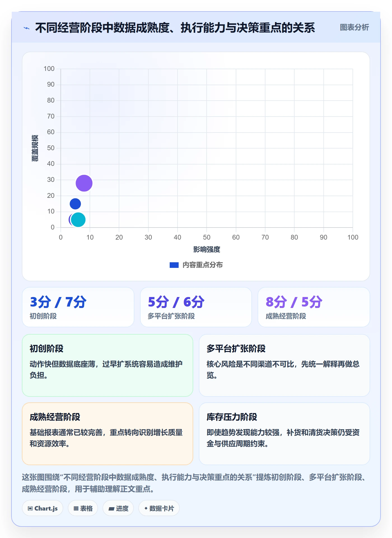Click the 数据卡片 tag
392x538 pixels.
click(x=159, y=508)
